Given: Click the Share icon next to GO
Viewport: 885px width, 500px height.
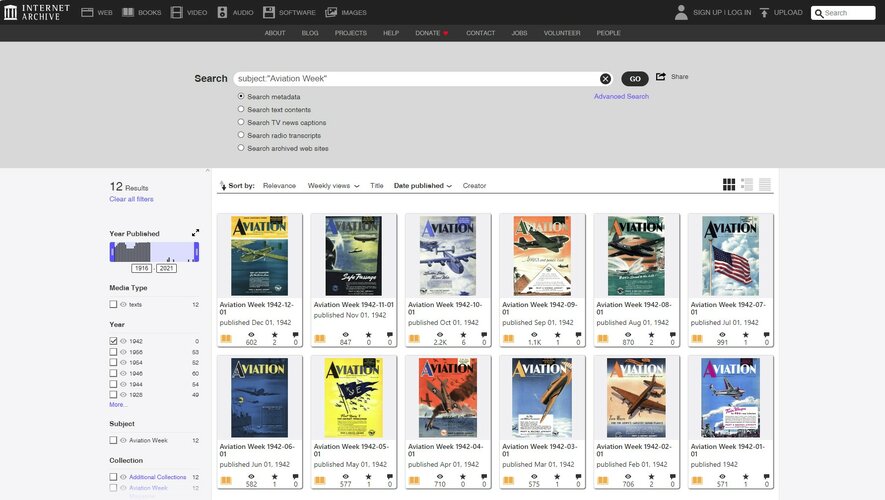Looking at the screenshot, I should pos(660,76).
